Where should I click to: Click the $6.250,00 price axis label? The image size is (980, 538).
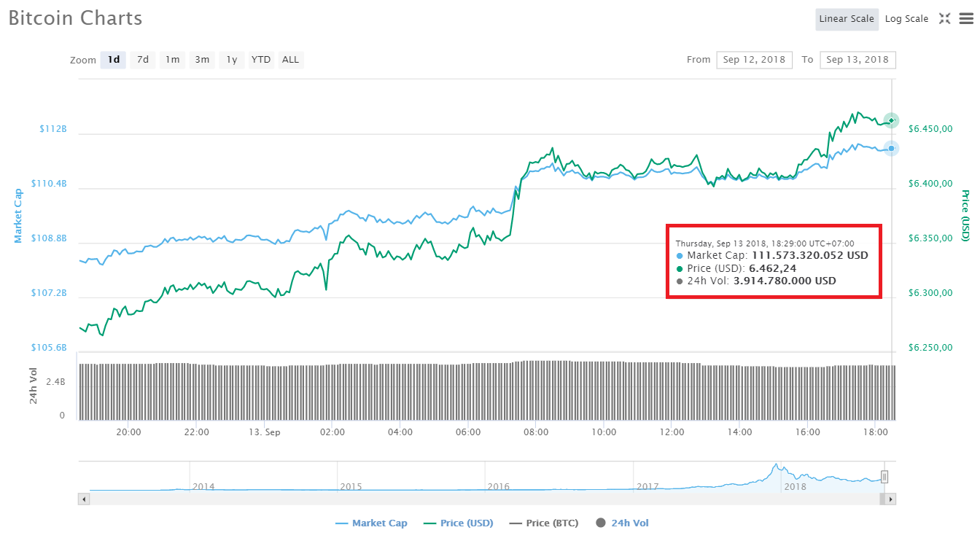pyautogui.click(x=930, y=348)
